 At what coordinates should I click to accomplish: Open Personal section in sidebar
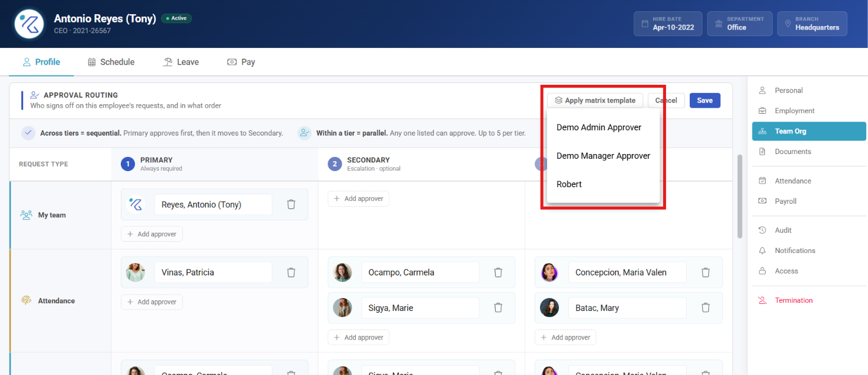[x=809, y=91]
